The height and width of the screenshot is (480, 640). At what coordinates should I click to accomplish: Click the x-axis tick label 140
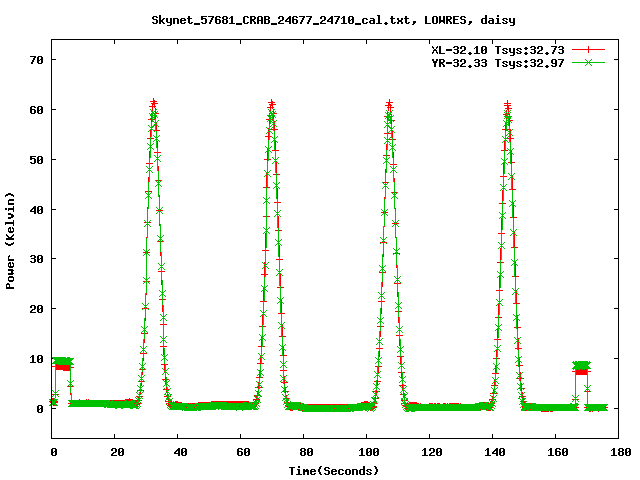pyautogui.click(x=494, y=452)
